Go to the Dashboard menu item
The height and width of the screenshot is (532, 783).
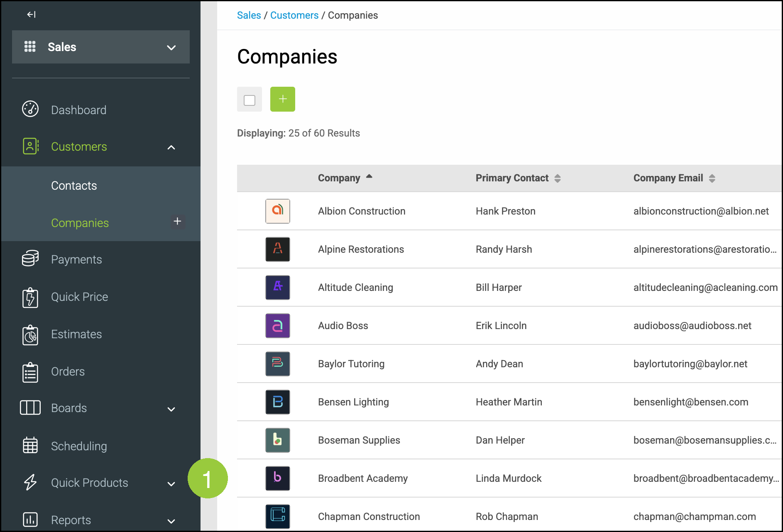[x=78, y=110]
